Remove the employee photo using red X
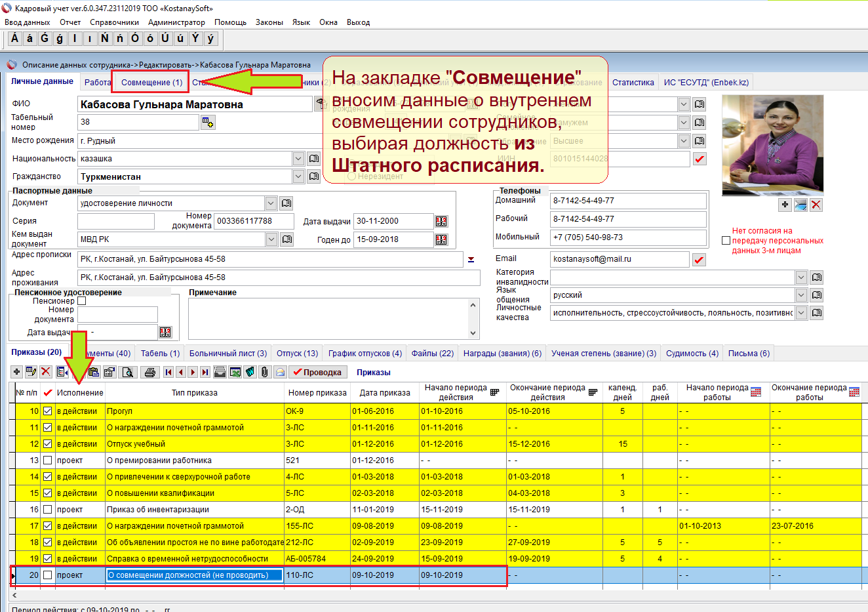 click(816, 205)
